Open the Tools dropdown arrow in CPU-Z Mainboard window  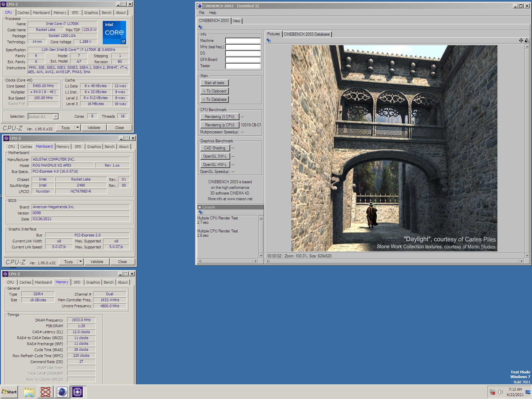click(80, 262)
